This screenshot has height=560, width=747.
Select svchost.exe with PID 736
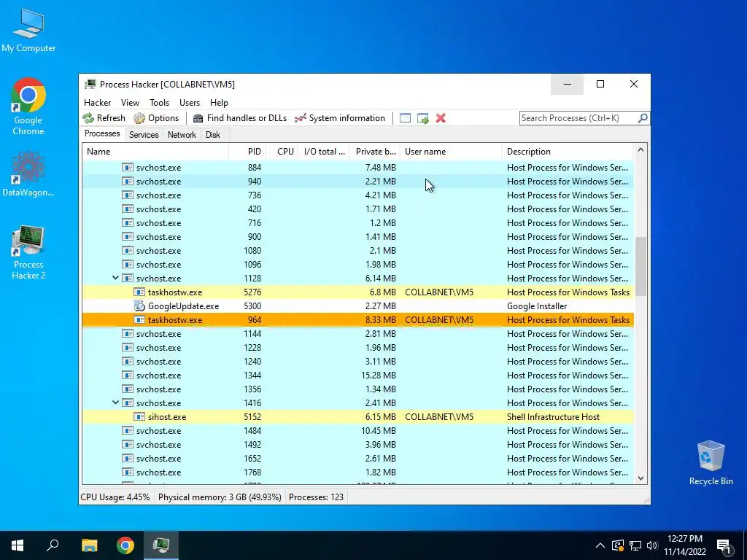(357, 195)
